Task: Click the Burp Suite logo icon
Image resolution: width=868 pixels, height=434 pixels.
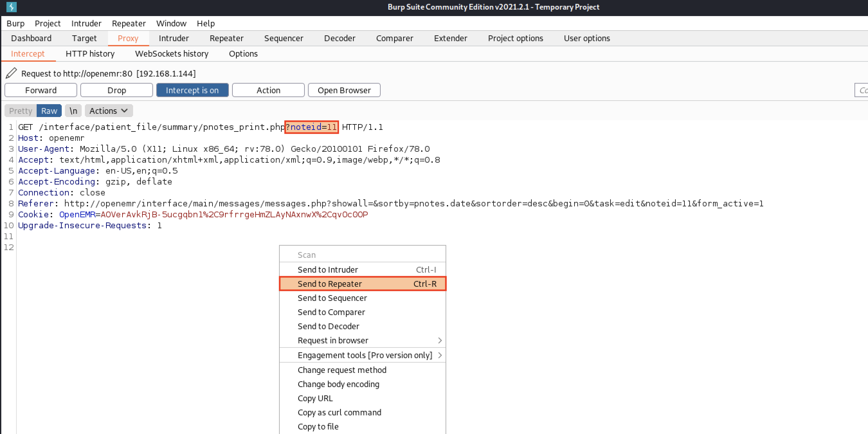Action: [x=11, y=7]
